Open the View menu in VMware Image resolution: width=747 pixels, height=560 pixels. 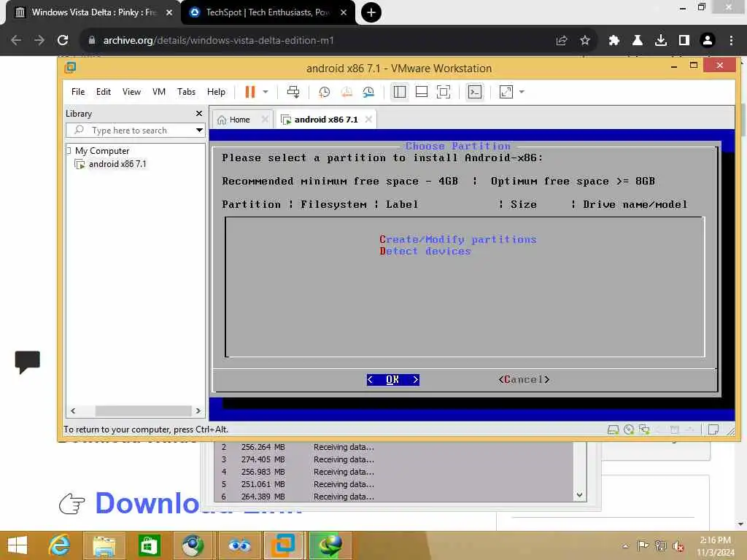131,92
